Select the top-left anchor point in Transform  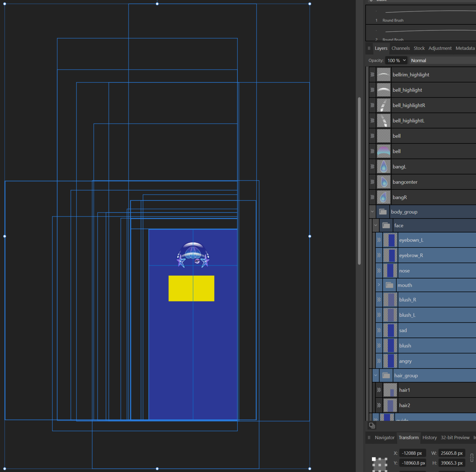(374, 459)
